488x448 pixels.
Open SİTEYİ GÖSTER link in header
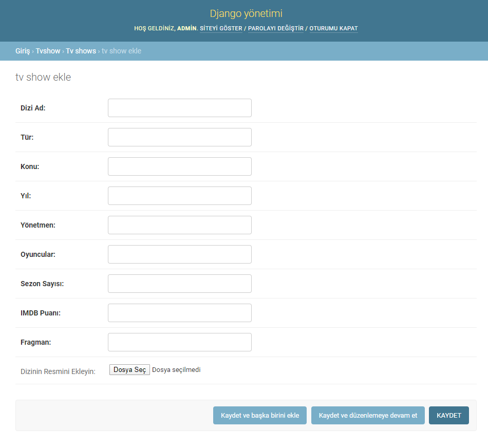221,28
